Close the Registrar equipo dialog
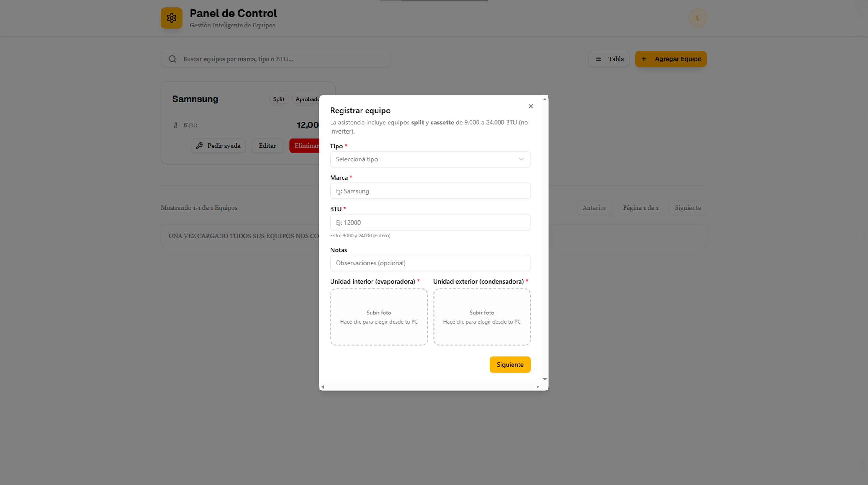868x485 pixels. [x=531, y=106]
